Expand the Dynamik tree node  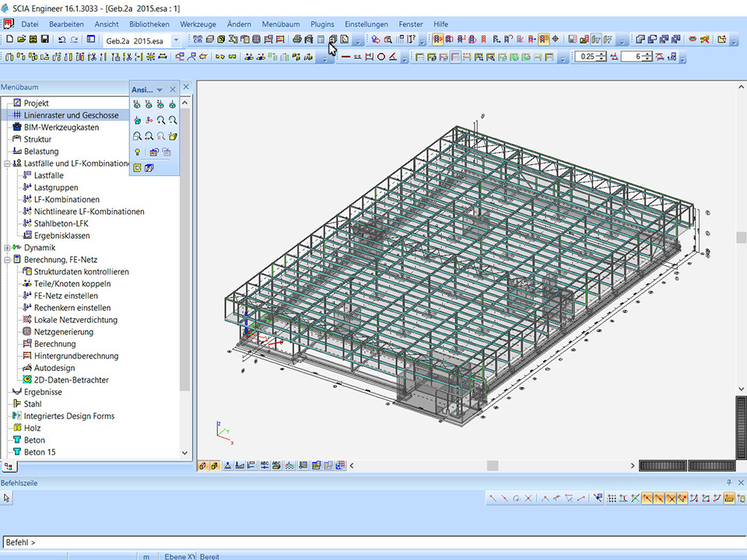[x=7, y=247]
